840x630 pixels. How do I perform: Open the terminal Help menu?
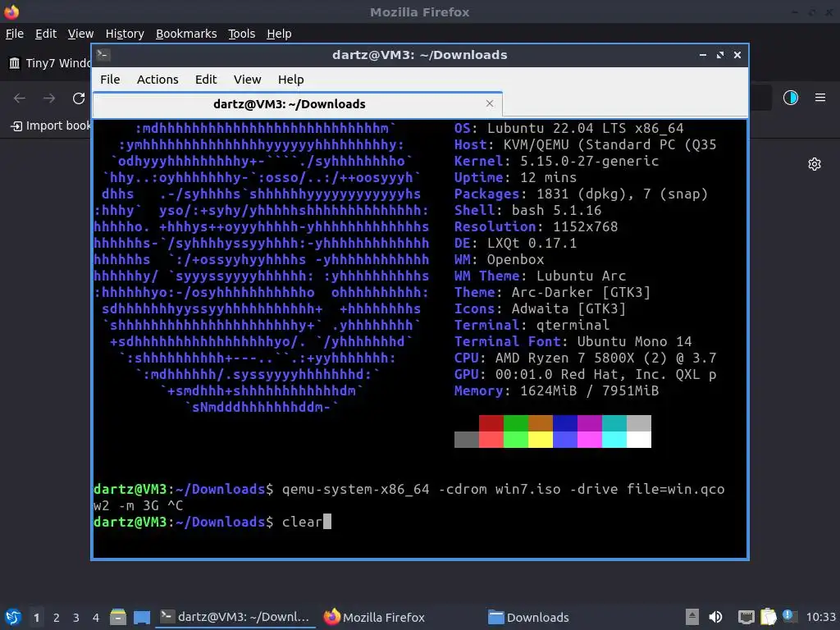point(291,80)
